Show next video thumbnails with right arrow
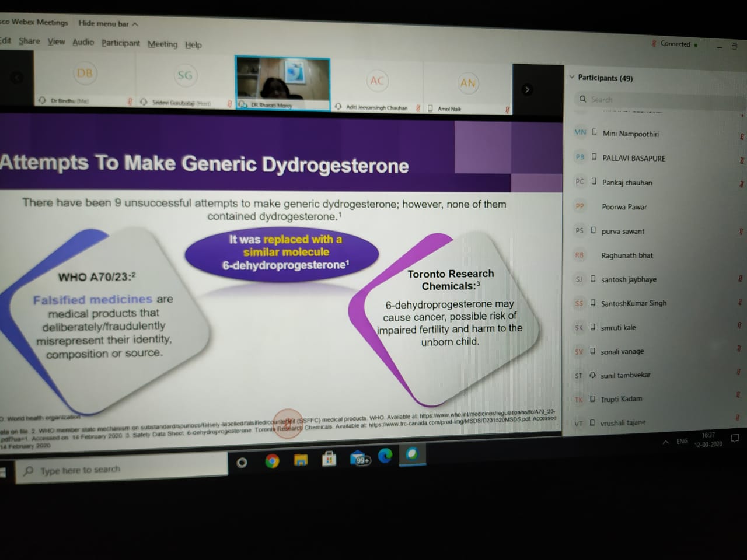 [527, 89]
